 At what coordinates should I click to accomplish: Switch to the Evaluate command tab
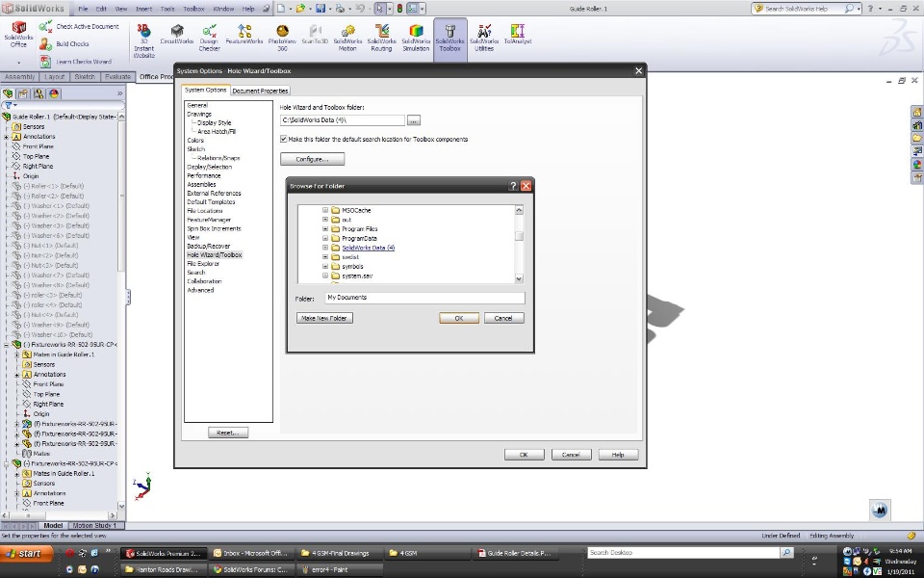point(117,77)
